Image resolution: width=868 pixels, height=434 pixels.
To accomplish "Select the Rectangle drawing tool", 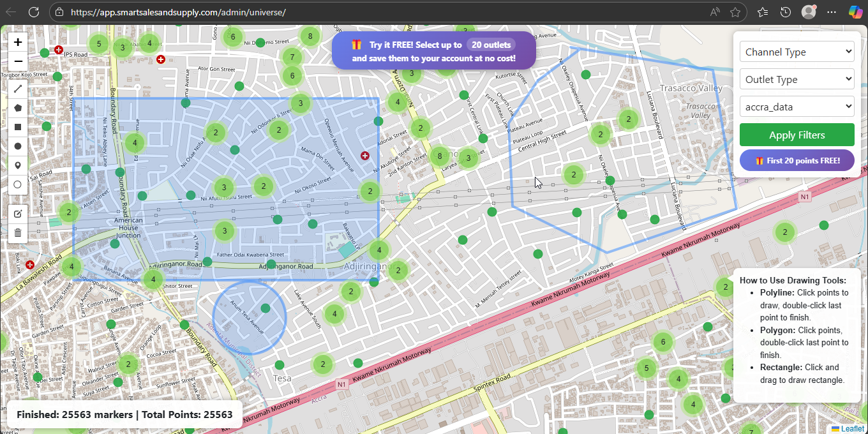I will tap(17, 126).
